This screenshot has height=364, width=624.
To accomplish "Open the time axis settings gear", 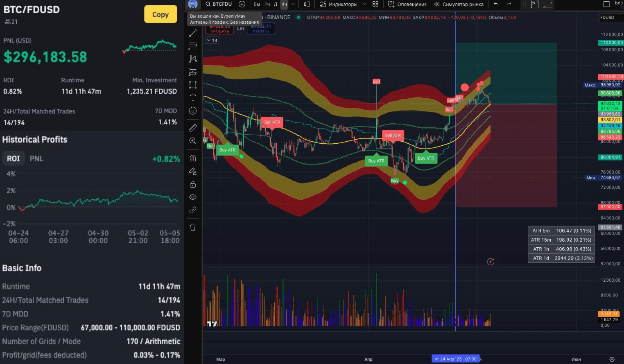I will [x=612, y=359].
